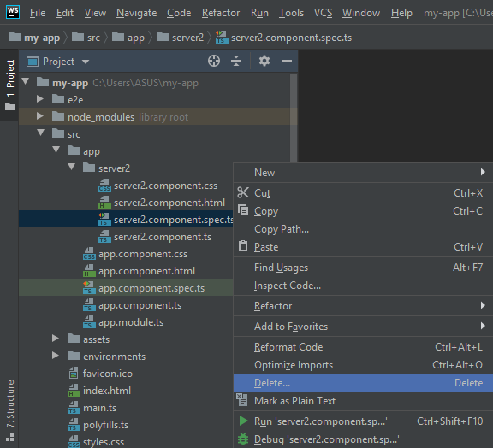
Task: Click the green Run arrow icon in context menu
Action: 243,421
